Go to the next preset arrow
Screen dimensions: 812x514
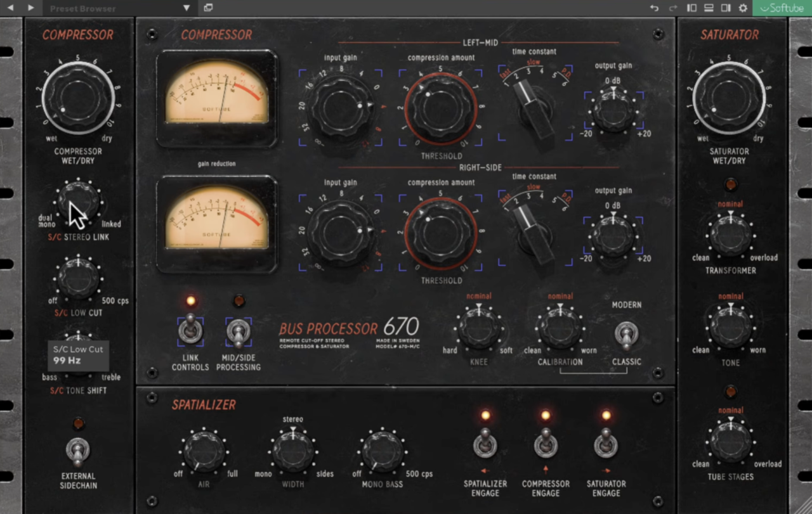click(x=31, y=8)
